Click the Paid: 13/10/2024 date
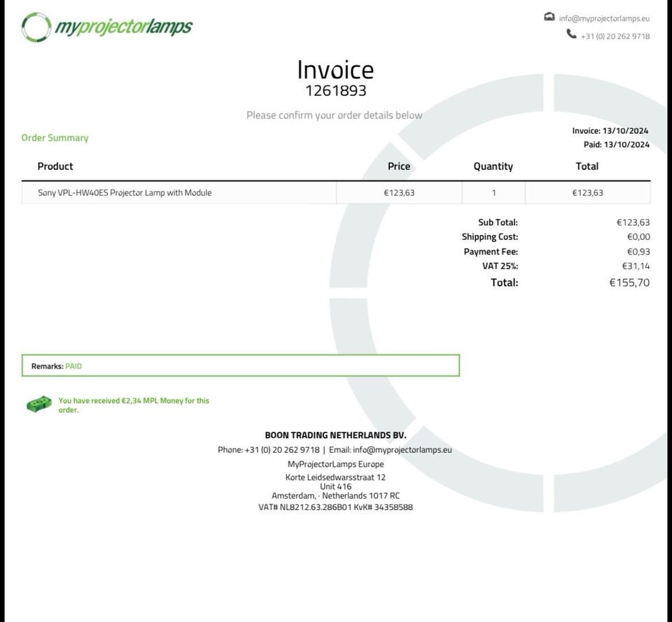 (x=616, y=144)
